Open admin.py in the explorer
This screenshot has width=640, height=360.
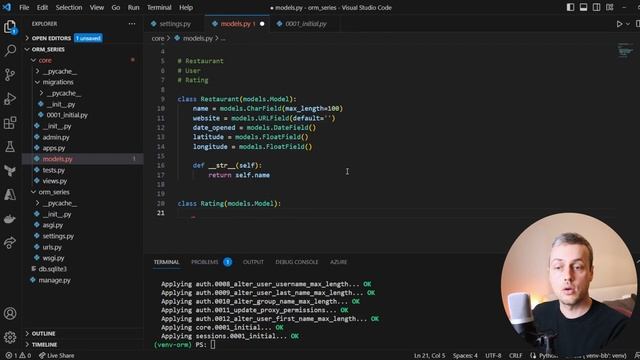56,137
